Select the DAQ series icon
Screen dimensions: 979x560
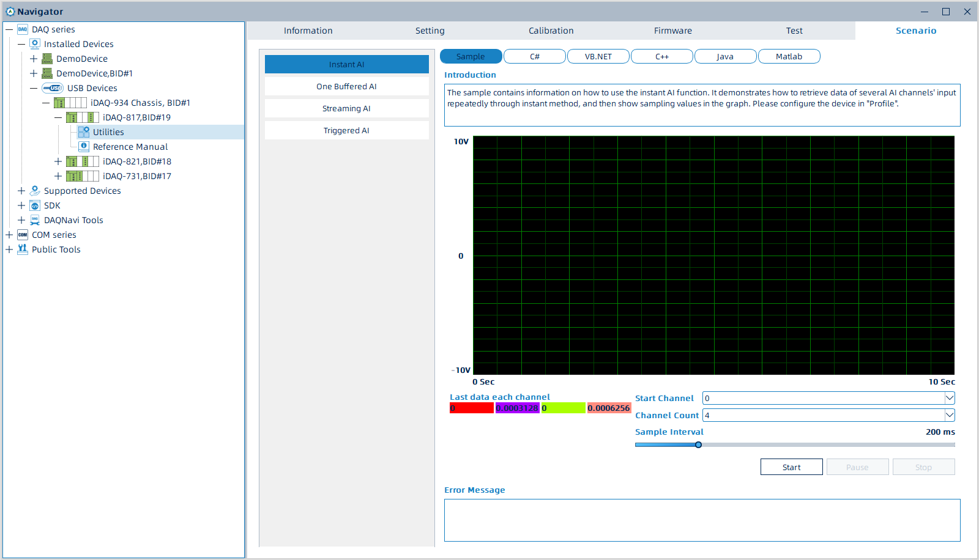pyautogui.click(x=22, y=29)
